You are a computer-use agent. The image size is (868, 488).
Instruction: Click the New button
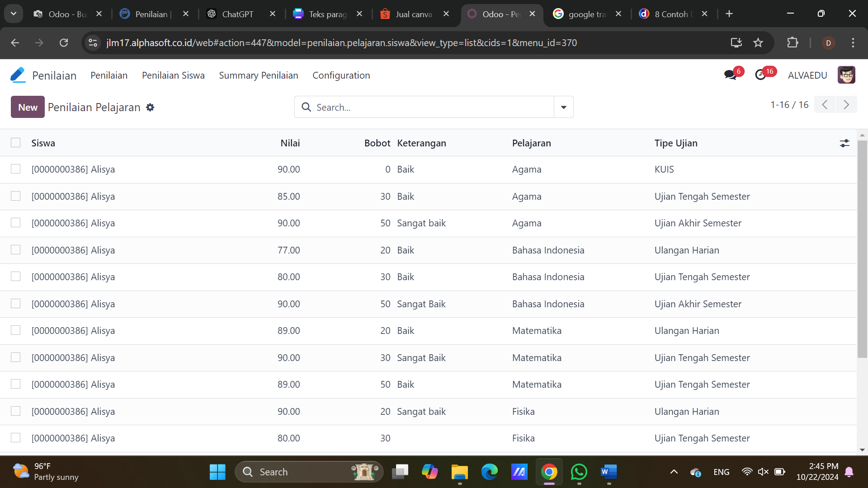coord(28,107)
